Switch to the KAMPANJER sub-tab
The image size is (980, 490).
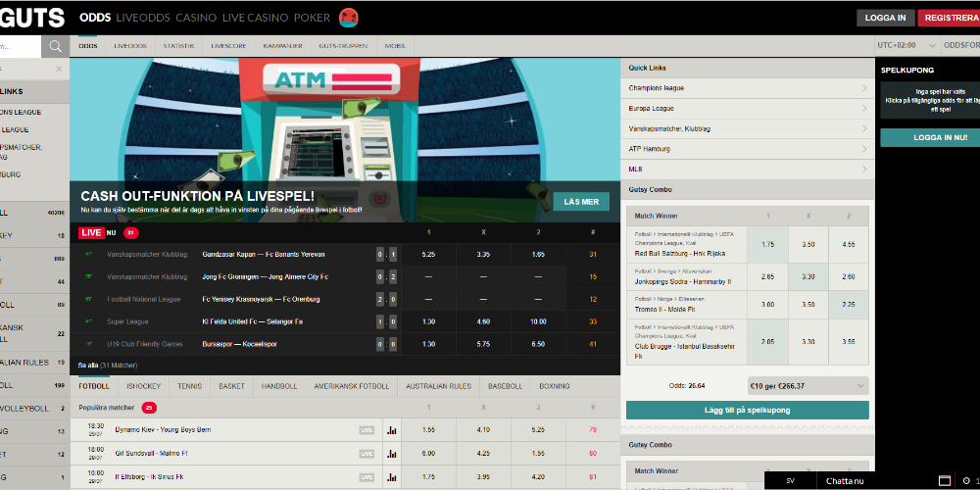click(282, 46)
